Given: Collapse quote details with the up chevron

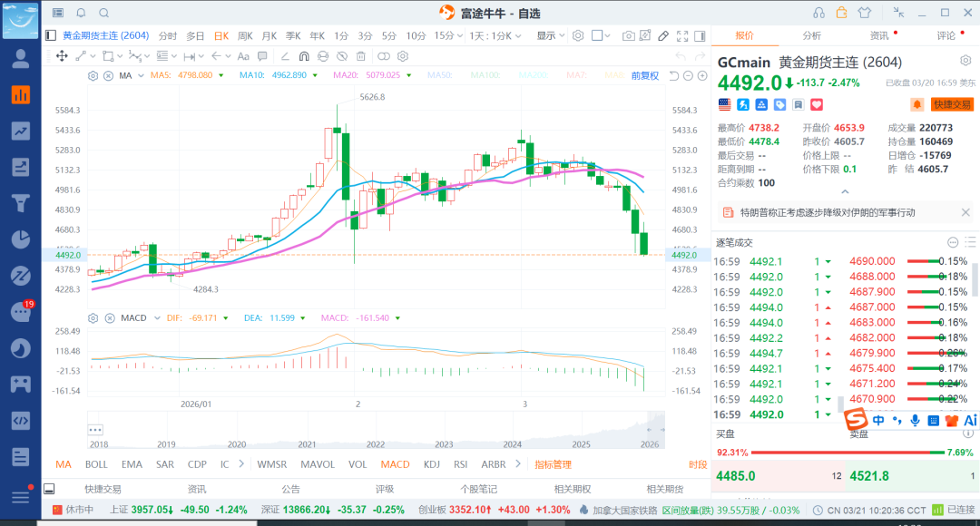Looking at the screenshot, I should [845, 191].
